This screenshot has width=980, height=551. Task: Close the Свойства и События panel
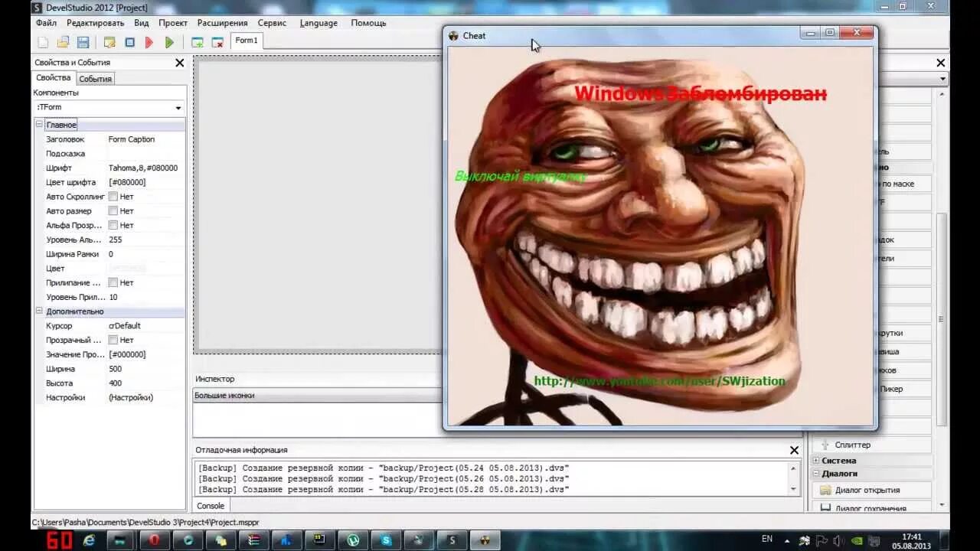tap(180, 63)
